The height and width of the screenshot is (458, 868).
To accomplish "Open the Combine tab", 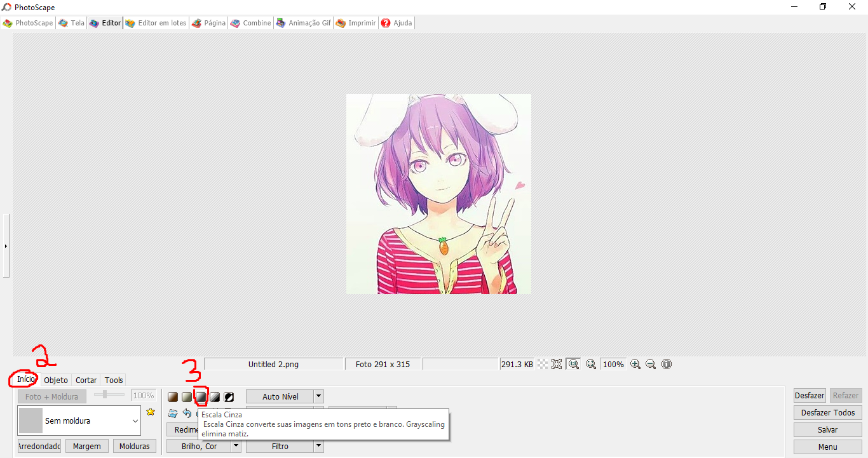I will coord(251,23).
